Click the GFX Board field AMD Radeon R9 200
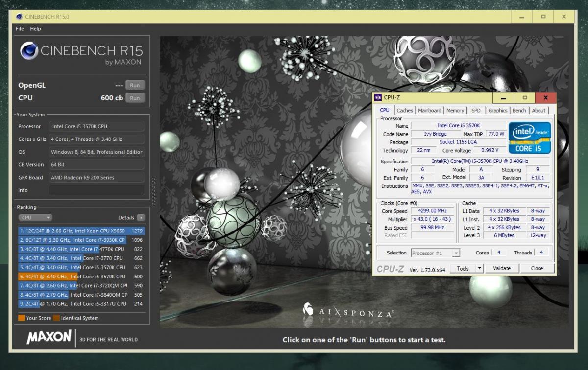This screenshot has height=370, width=588. click(x=97, y=178)
